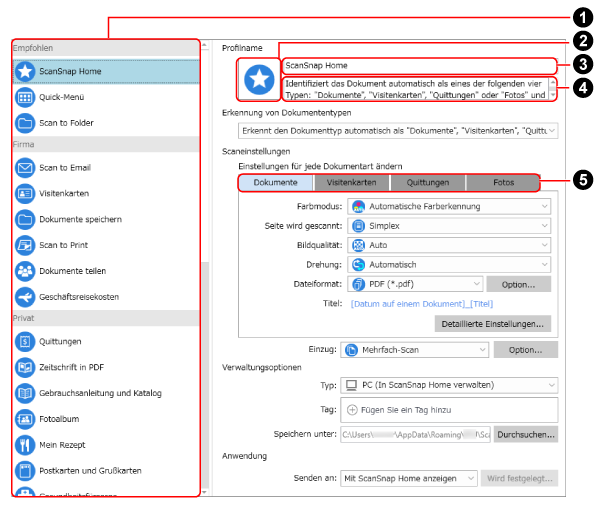595x519 pixels.
Task: Switch to the Fotos tab
Action: [503, 182]
